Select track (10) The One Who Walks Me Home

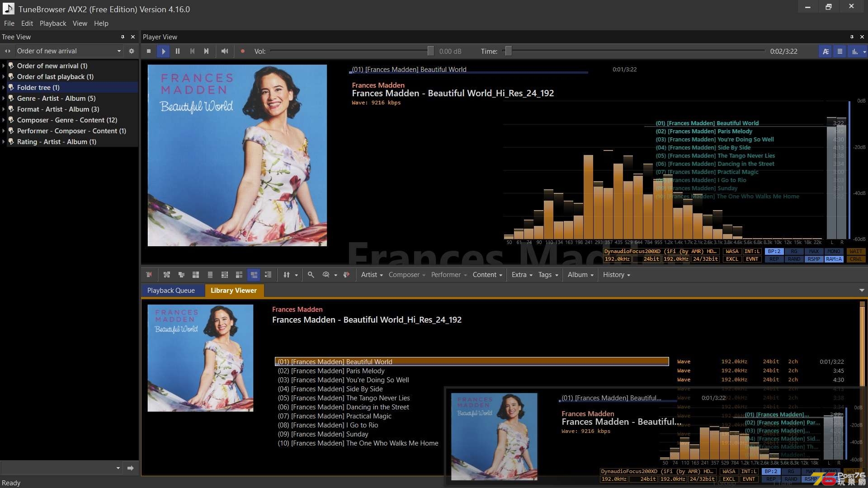point(358,443)
